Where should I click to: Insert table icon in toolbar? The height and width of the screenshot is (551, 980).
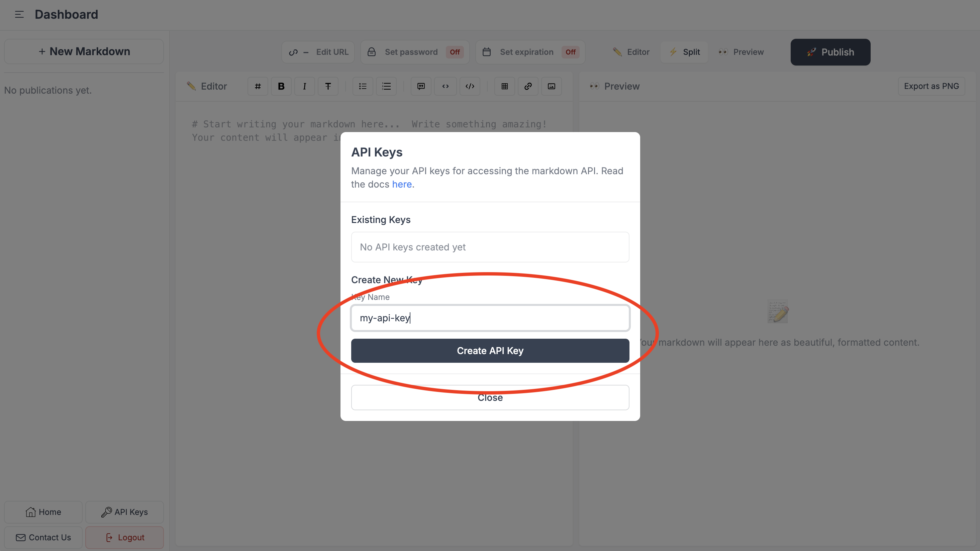pyautogui.click(x=504, y=86)
